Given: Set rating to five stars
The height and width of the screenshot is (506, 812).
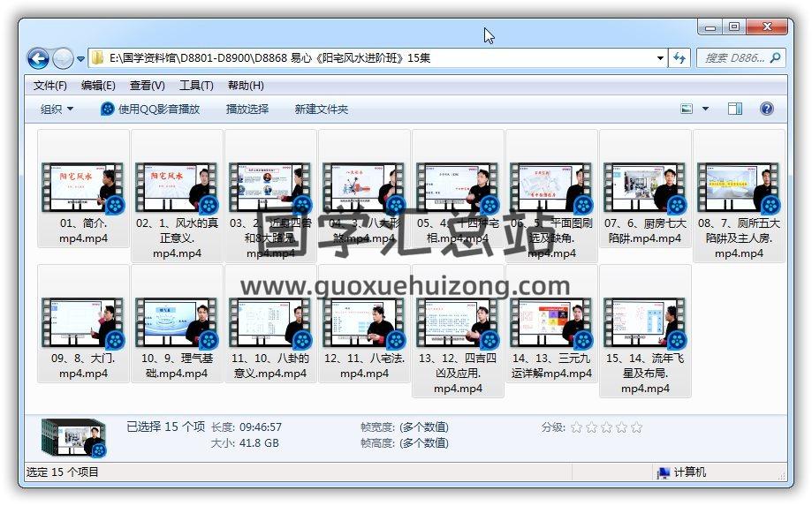Looking at the screenshot, I should click(636, 427).
